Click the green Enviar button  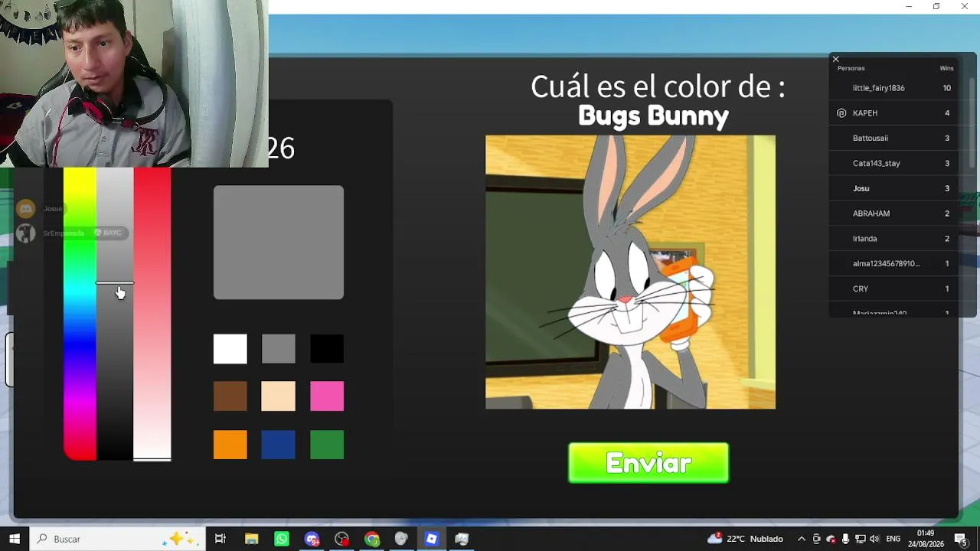coord(648,463)
